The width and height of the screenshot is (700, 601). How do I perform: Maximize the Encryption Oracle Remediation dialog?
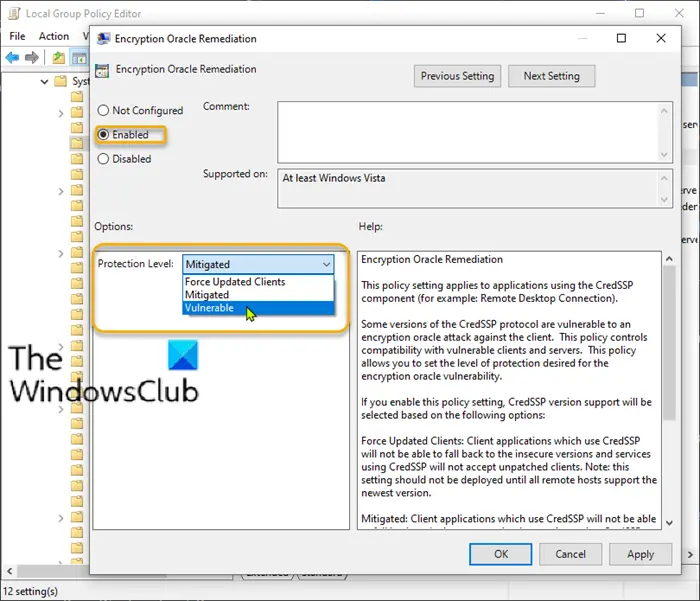pyautogui.click(x=621, y=38)
